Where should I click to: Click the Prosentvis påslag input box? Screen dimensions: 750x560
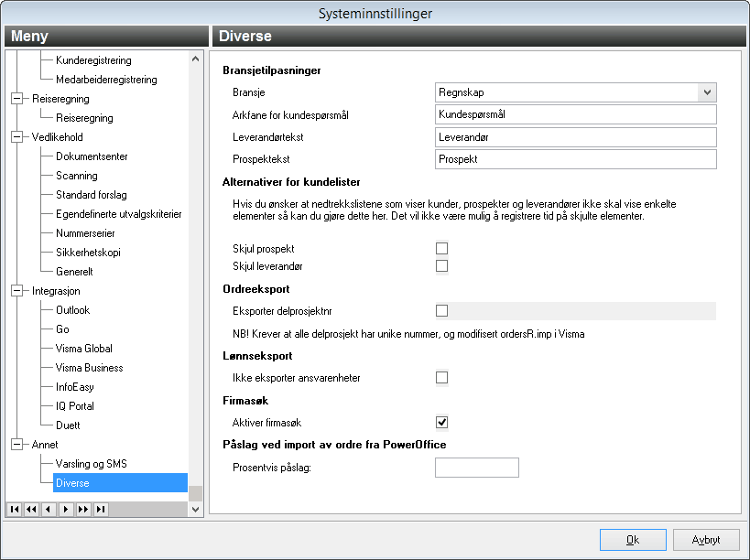click(x=477, y=468)
